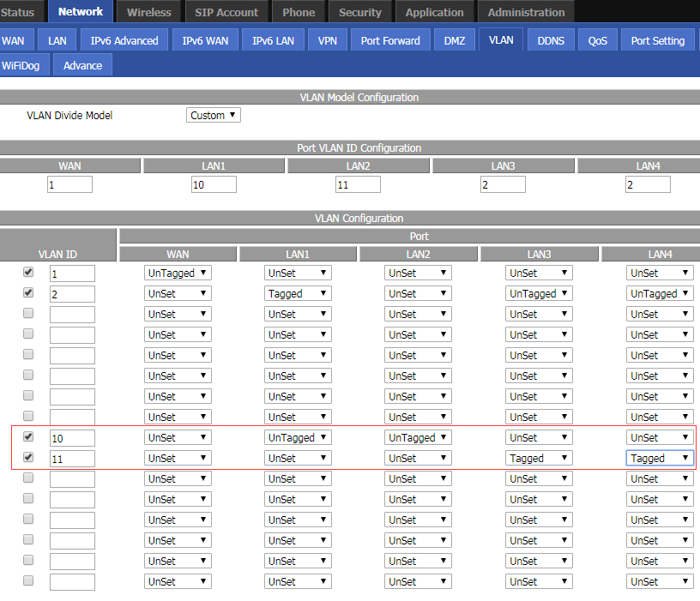The width and height of the screenshot is (700, 601).
Task: Edit the WAN port VLAN ID field
Action: tap(69, 184)
